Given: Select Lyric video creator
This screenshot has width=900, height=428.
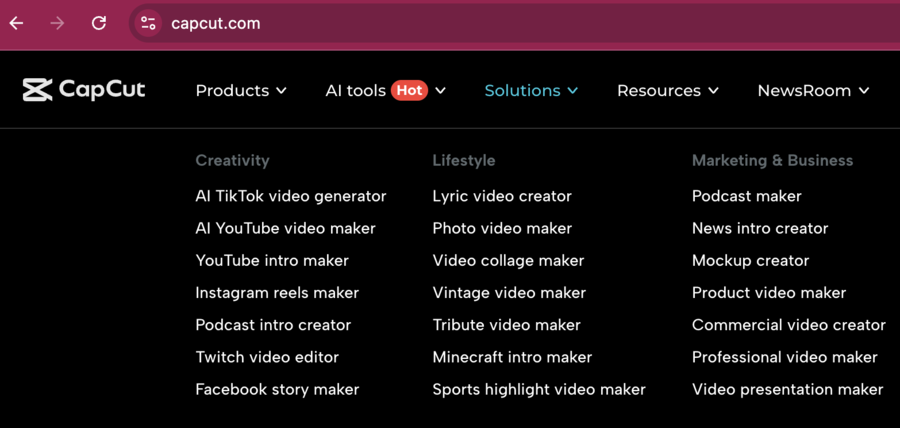Looking at the screenshot, I should [x=502, y=196].
